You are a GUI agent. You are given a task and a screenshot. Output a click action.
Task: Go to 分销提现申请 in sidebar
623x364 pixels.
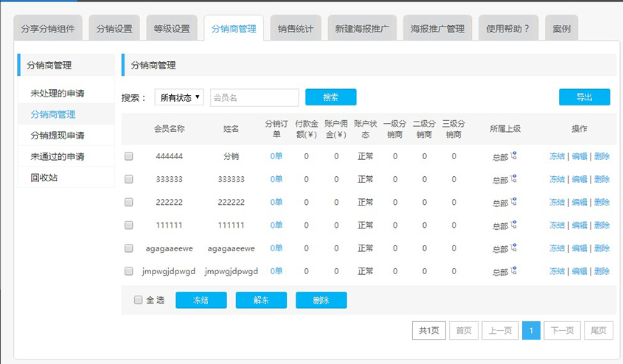(x=58, y=136)
